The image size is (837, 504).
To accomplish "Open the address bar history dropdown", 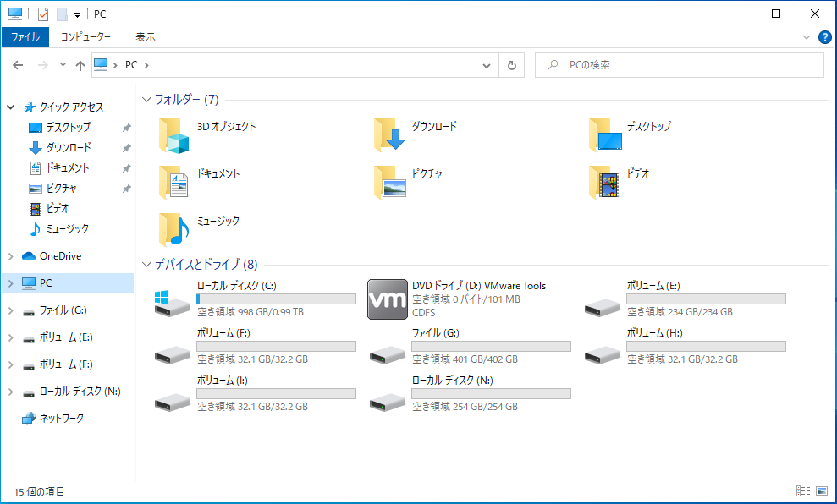I will click(x=487, y=66).
